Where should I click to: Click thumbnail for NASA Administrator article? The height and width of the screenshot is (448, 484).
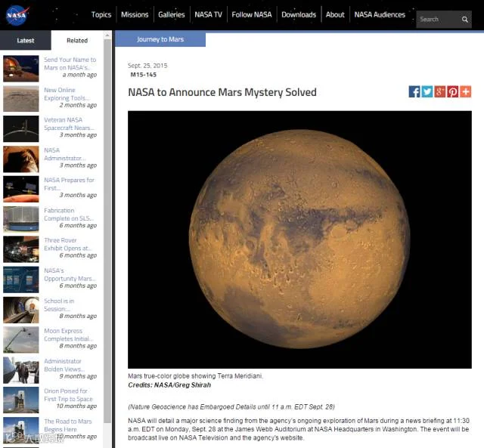point(21,159)
